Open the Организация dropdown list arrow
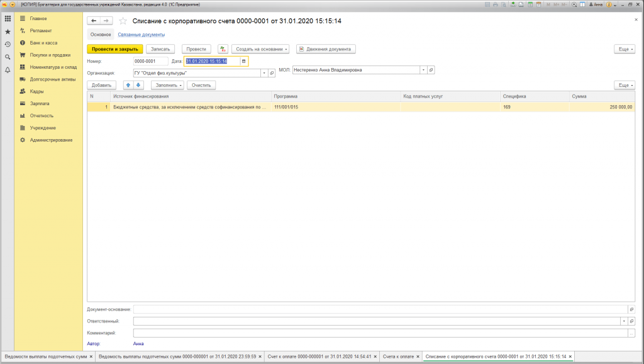Viewport: 644px width, 364px height. coord(264,73)
